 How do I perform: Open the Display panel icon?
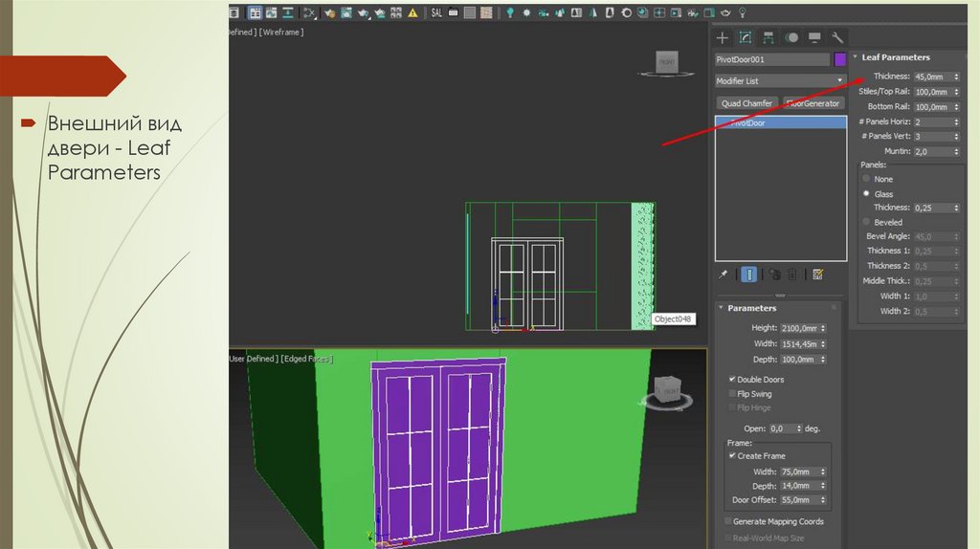click(x=814, y=38)
